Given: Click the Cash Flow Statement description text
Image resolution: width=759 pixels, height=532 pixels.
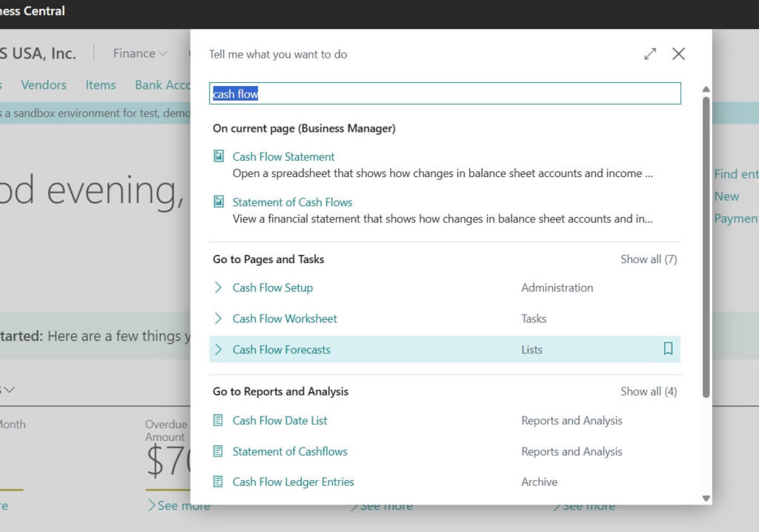Looking at the screenshot, I should (443, 173).
